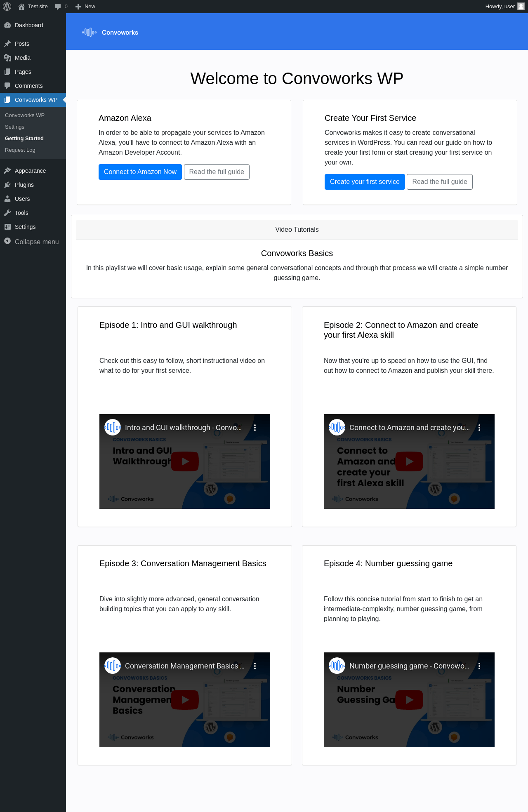Click the Appearance brush icon
The image size is (528, 812).
tap(7, 171)
